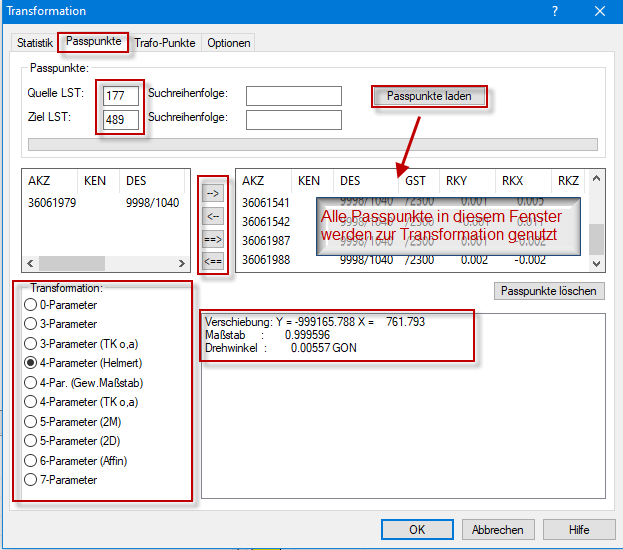The image size is (623, 550).
Task: Enable 5-Parameter (2D) transformation
Action: tap(33, 441)
